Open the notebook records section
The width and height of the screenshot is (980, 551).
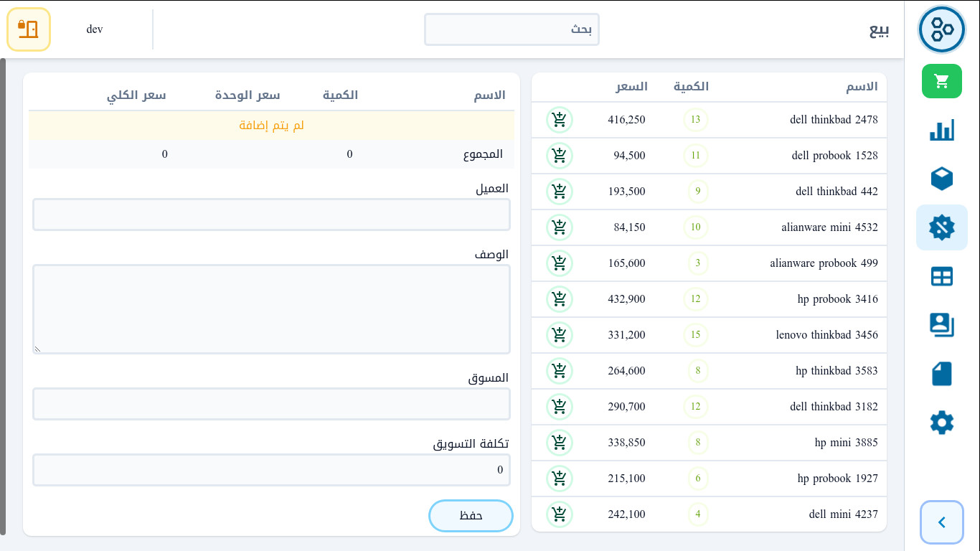(941, 374)
